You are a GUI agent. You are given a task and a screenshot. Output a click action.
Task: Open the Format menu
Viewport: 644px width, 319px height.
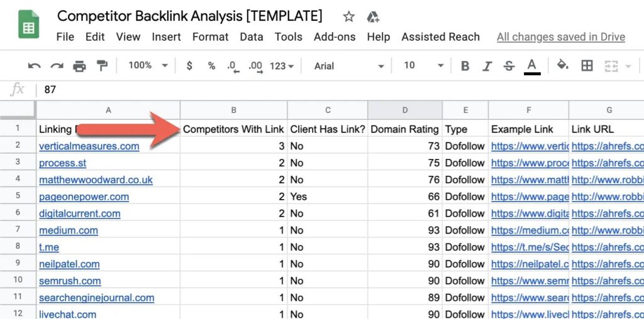[x=210, y=37]
